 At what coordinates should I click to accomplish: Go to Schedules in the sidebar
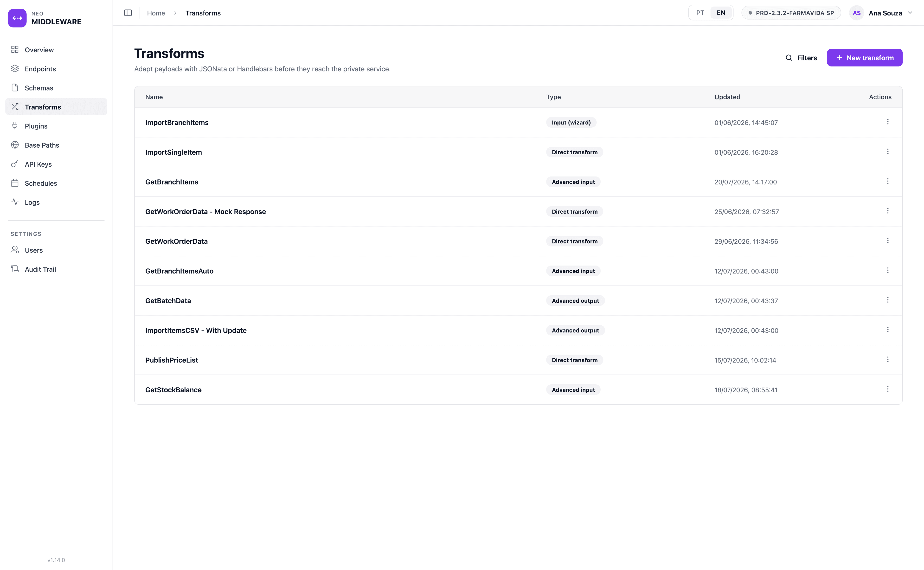[56, 183]
